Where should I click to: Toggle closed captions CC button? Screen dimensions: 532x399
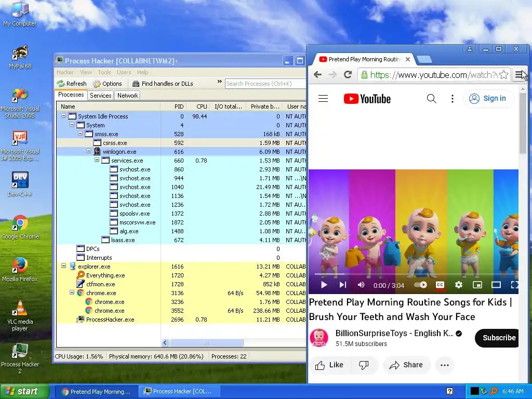click(440, 285)
